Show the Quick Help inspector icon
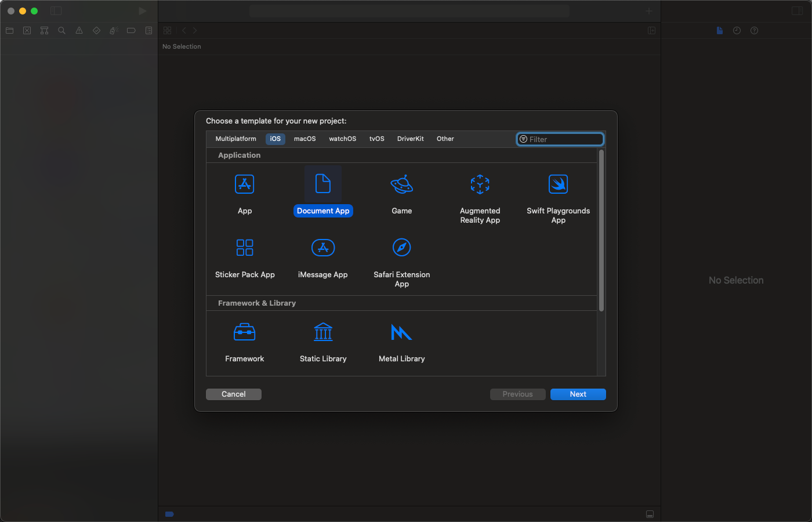812x522 pixels. coord(754,30)
